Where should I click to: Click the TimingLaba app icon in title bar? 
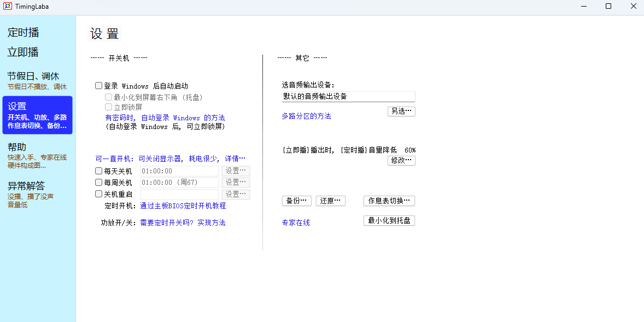8,7
